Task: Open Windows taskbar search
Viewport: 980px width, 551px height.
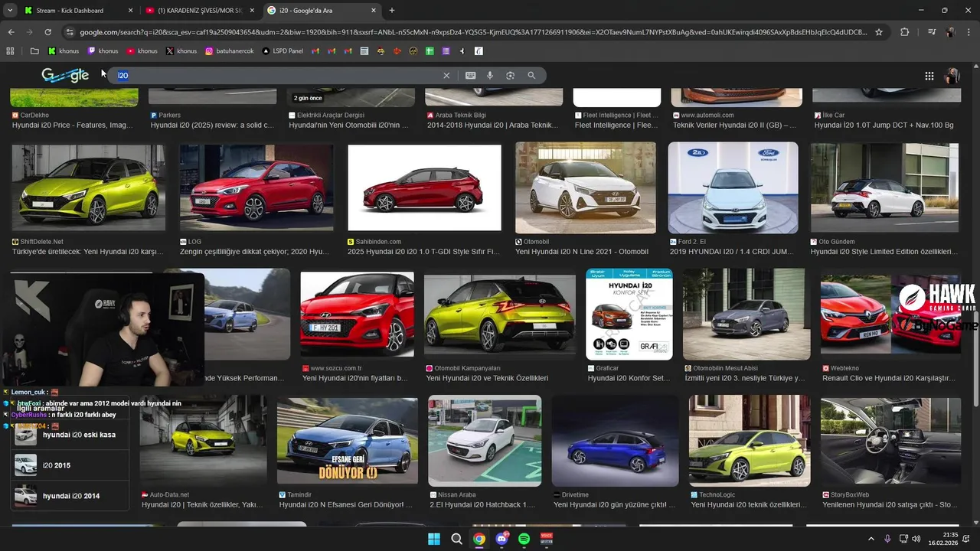Action: coord(456,539)
